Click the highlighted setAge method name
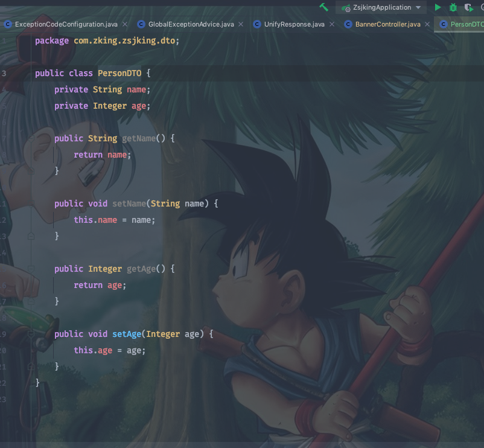 click(x=127, y=334)
